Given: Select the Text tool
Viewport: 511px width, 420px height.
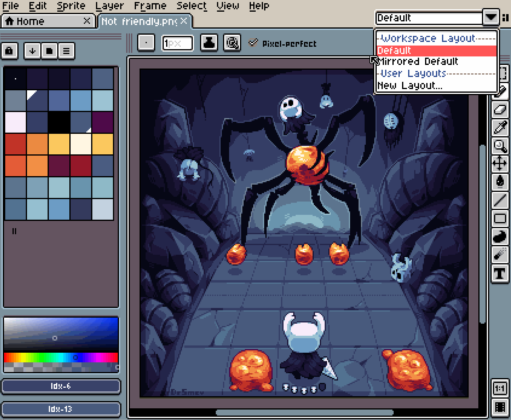Looking at the screenshot, I should coord(500,274).
